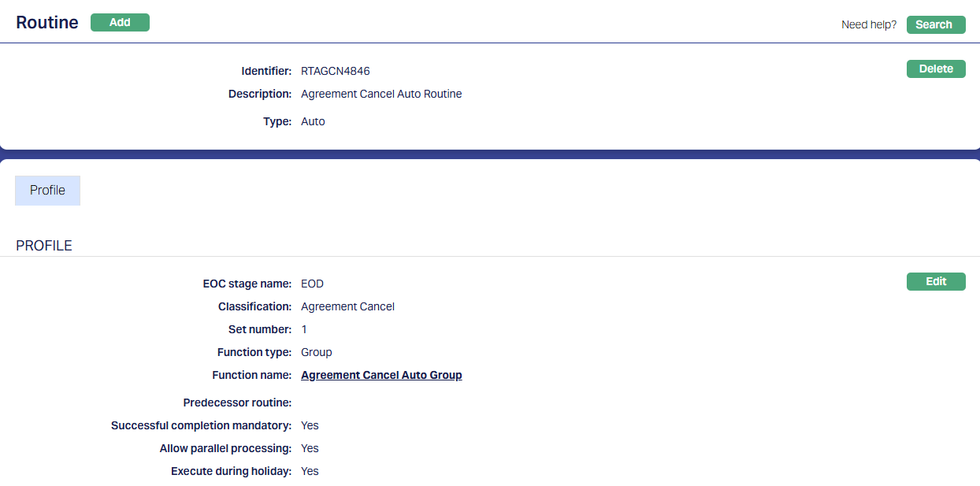The image size is (980, 486).
Task: Open the Agreement Cancel Auto Group link
Action: [x=381, y=376]
